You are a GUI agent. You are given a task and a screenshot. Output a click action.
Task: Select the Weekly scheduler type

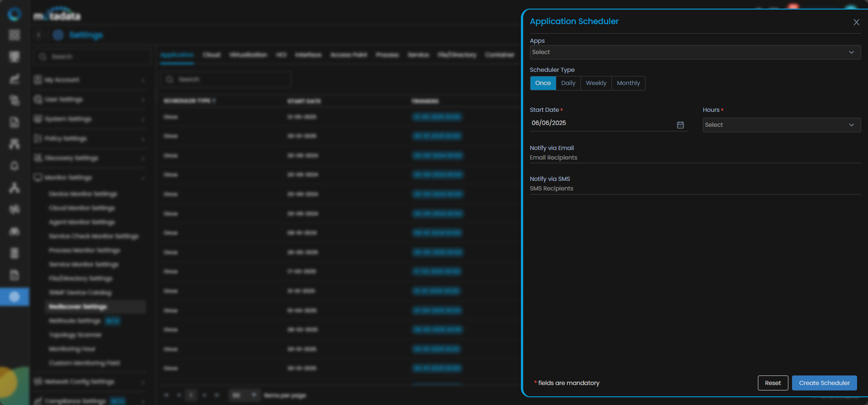[x=596, y=83]
